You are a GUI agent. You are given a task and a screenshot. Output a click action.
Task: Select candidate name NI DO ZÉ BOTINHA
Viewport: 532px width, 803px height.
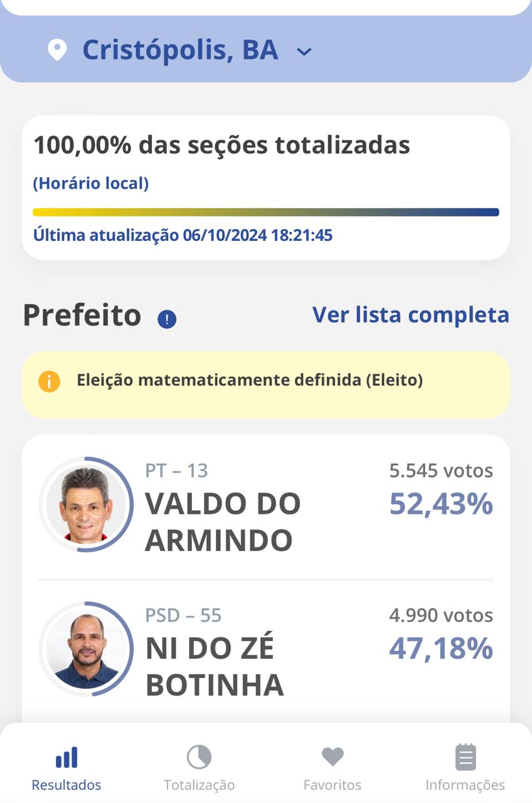[x=215, y=666]
